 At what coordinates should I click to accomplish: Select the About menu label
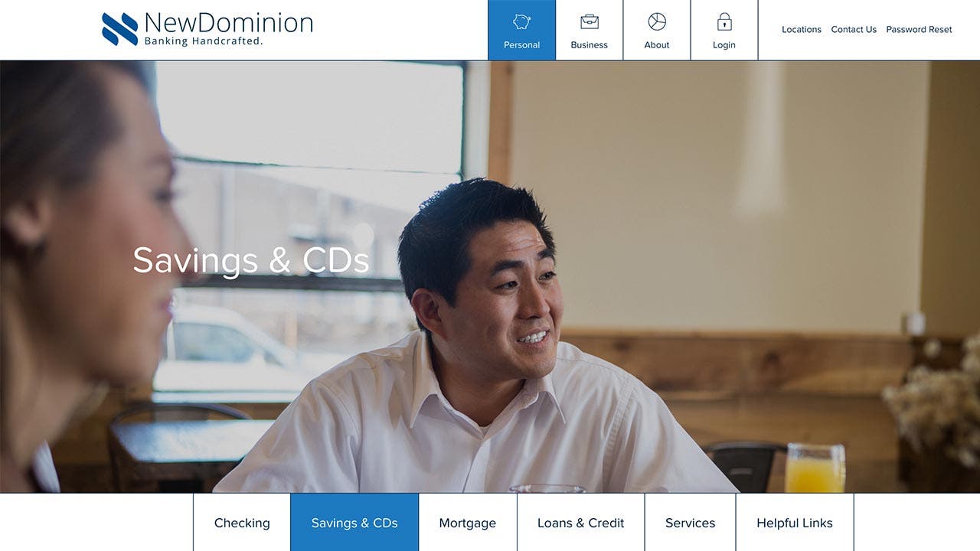click(657, 45)
